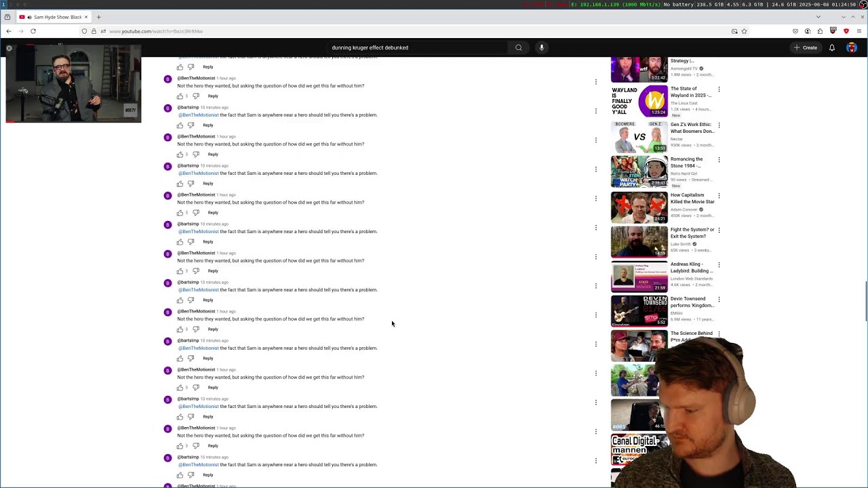868x488 pixels.
Task: Go back using the browser back arrow
Action: coord(9,31)
